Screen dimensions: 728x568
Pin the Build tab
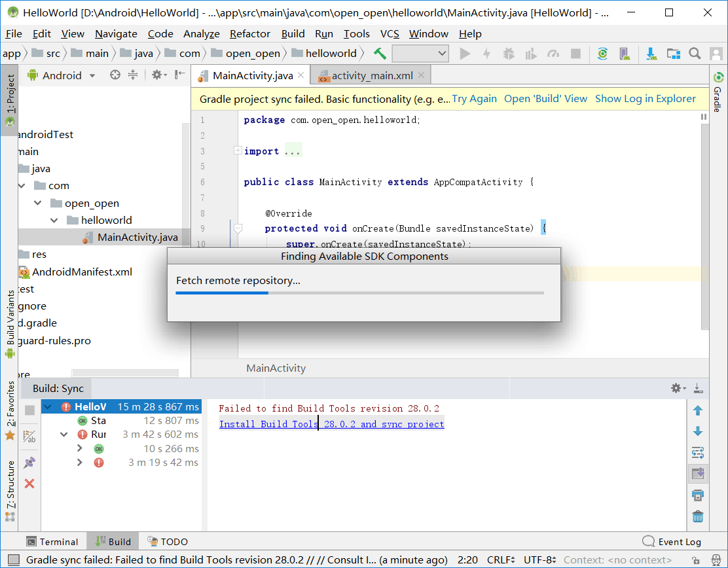tap(29, 462)
